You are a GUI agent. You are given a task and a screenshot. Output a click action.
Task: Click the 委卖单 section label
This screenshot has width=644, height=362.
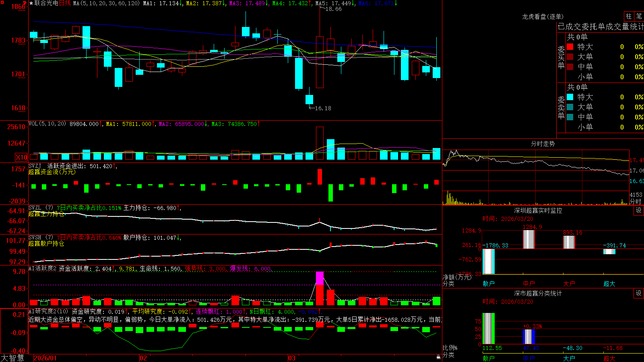coord(561,107)
